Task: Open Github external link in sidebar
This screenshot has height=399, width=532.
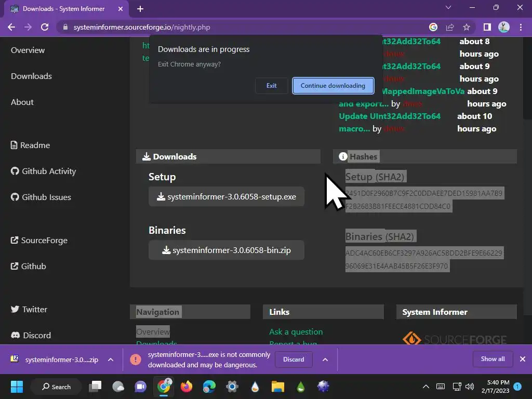Action: pos(29,267)
